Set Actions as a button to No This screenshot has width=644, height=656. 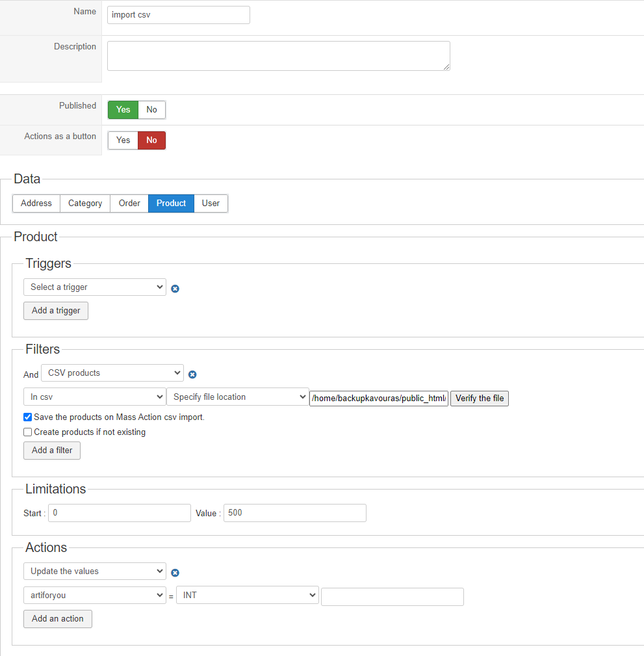click(152, 140)
